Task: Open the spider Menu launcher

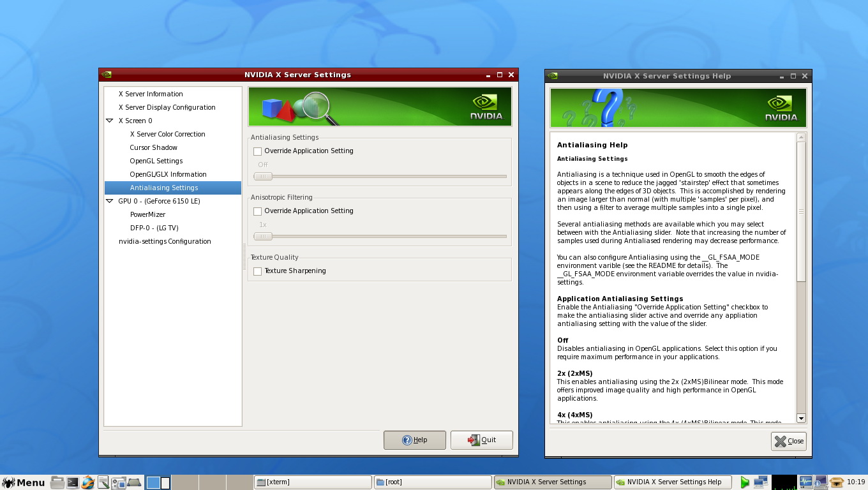Action: [24, 482]
